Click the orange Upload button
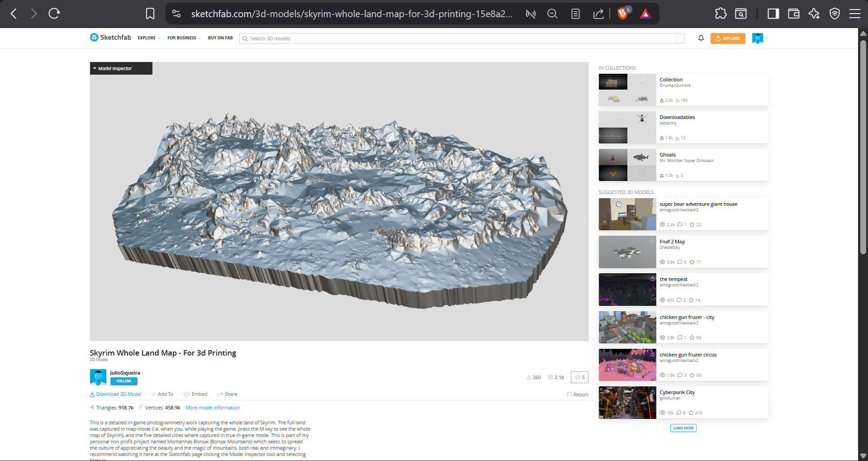Image resolution: width=868 pixels, height=461 pixels. (728, 38)
